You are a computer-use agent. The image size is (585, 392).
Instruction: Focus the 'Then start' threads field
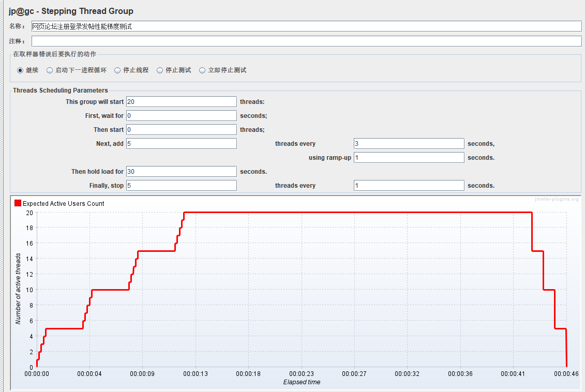(182, 129)
